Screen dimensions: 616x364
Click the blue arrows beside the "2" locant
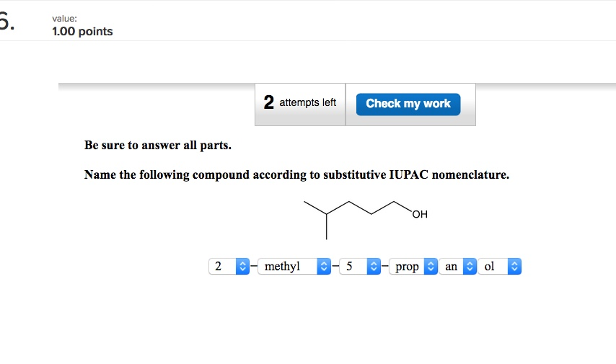coord(242,267)
